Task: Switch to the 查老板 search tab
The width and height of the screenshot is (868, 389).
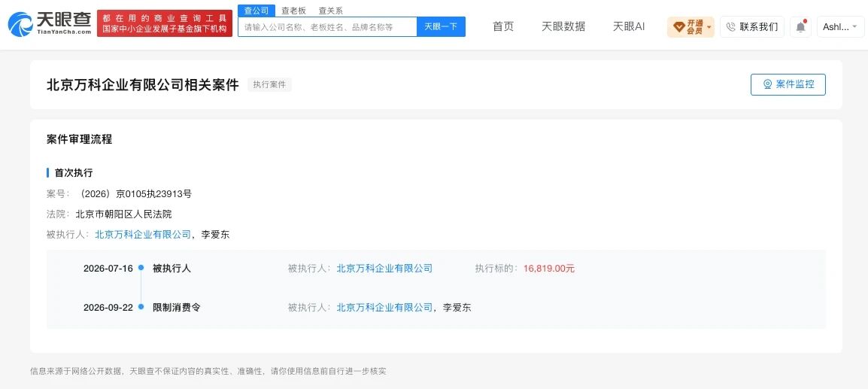Action: click(293, 11)
